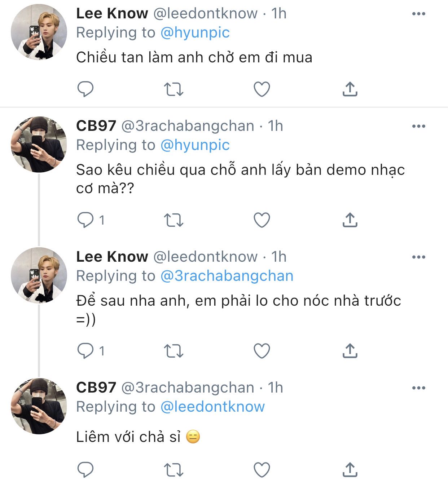The image size is (448, 487).
Task: Show more options on 'Để sau nha anh' tweet
Action: tap(418, 257)
